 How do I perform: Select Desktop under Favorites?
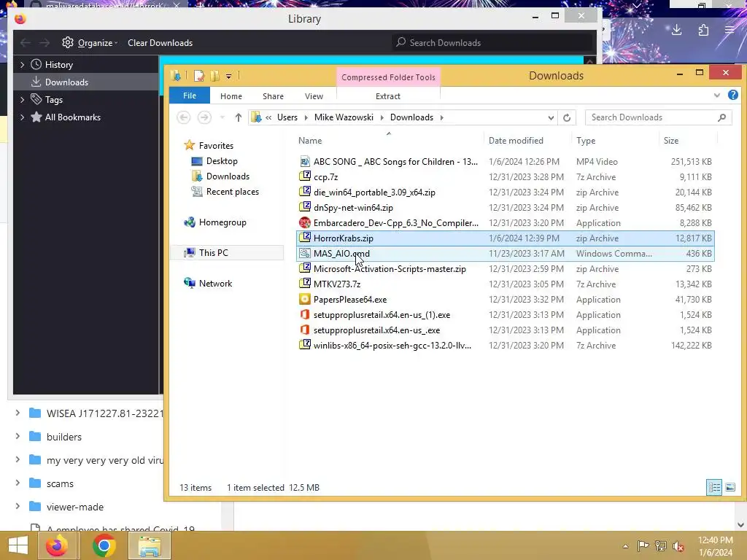pyautogui.click(x=222, y=161)
